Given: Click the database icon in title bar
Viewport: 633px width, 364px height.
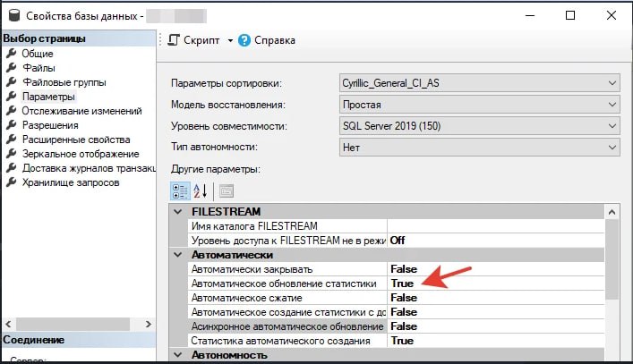Looking at the screenshot, I should pos(14,16).
